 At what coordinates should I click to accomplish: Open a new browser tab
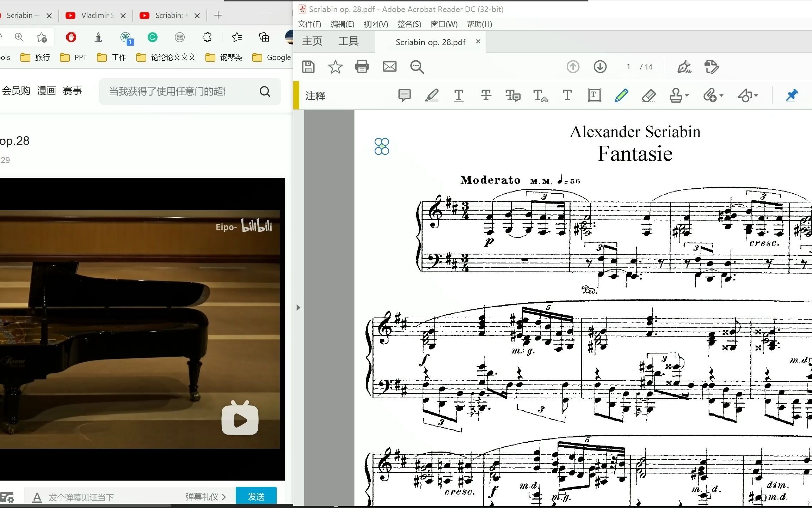(218, 15)
